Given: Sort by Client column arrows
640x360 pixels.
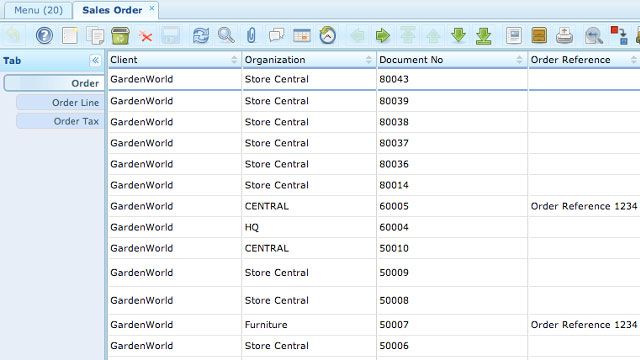Looking at the screenshot, I should coord(234,60).
